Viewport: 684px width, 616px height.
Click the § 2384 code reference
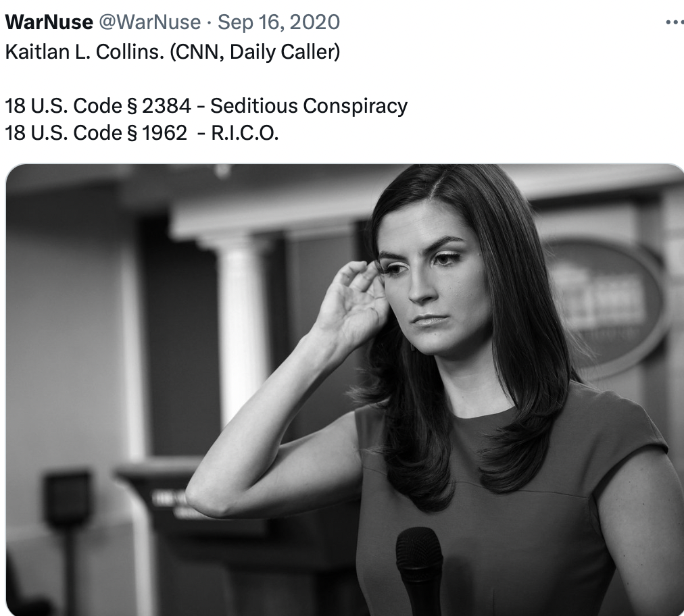click(x=160, y=106)
